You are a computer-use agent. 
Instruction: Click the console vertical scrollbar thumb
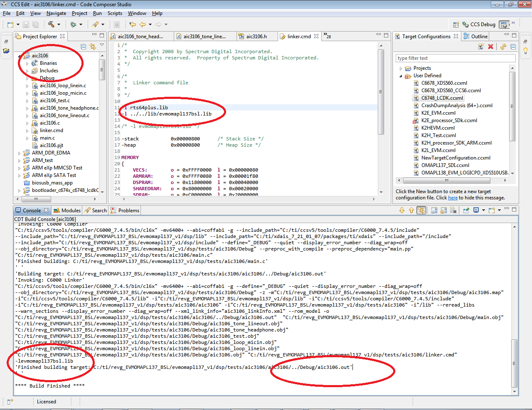tap(515, 363)
